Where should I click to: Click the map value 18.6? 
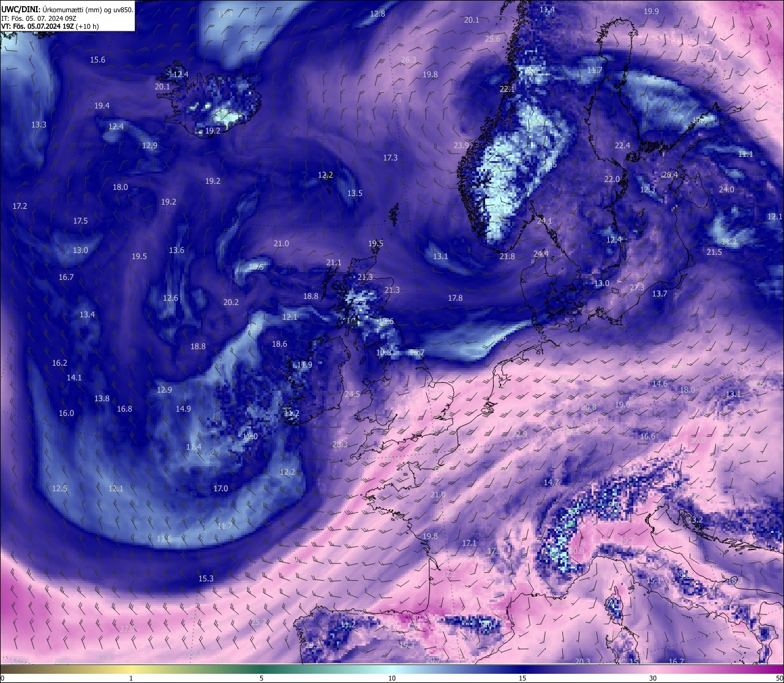(x=279, y=344)
